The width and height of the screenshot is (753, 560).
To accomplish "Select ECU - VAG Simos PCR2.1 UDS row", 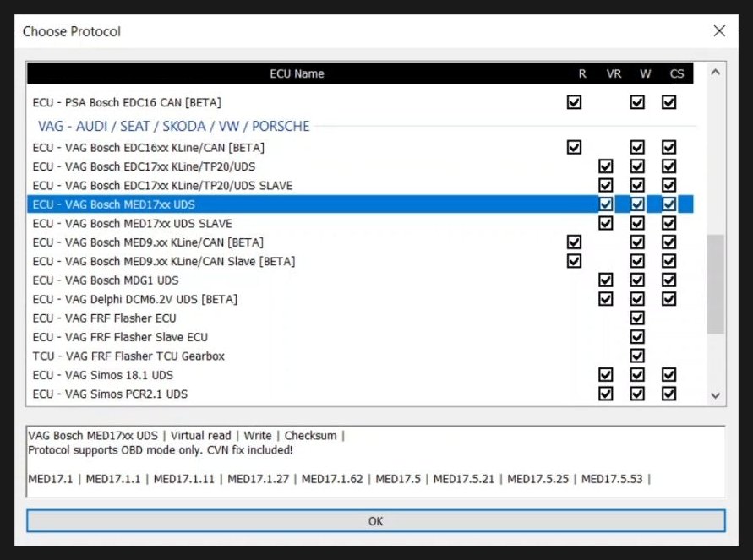I will tap(360, 394).
